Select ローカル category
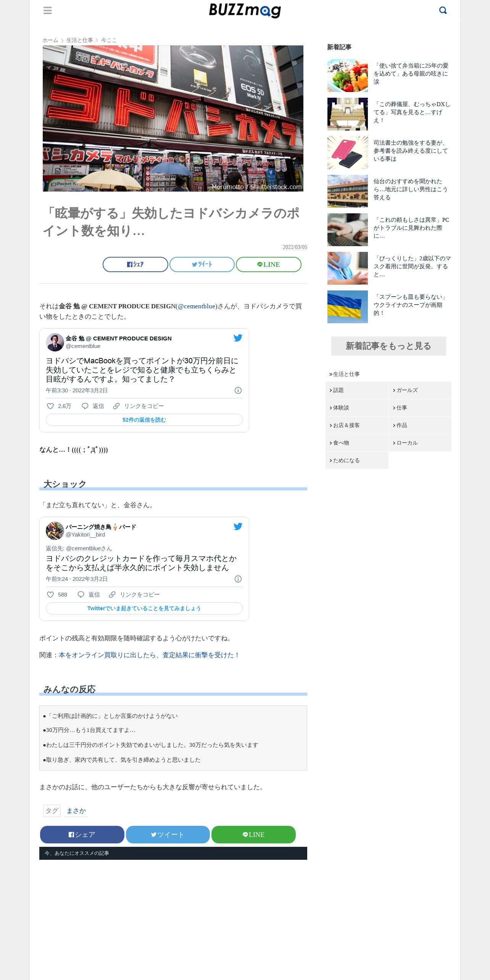Image resolution: width=490 pixels, height=980 pixels. point(420,443)
